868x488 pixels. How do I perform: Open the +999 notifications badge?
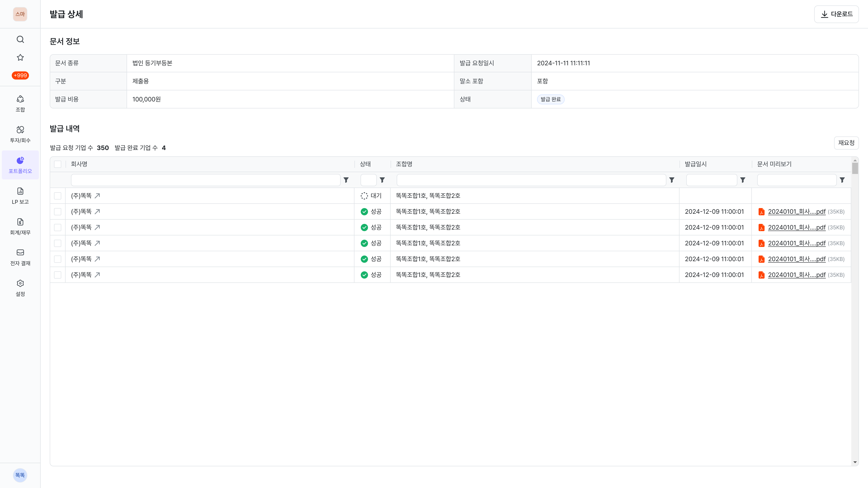coord(20,75)
